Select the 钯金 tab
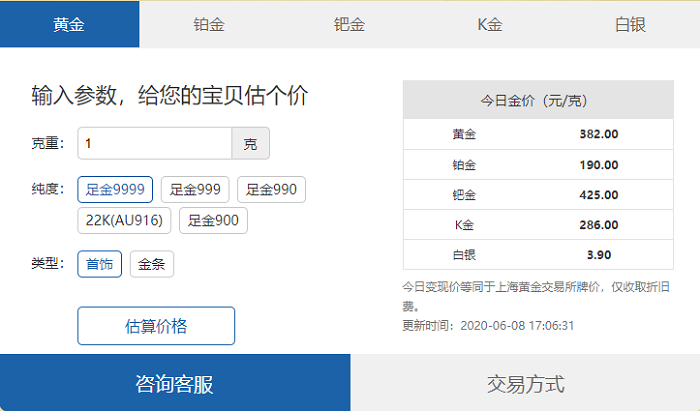This screenshot has width=700, height=411. tap(350, 24)
